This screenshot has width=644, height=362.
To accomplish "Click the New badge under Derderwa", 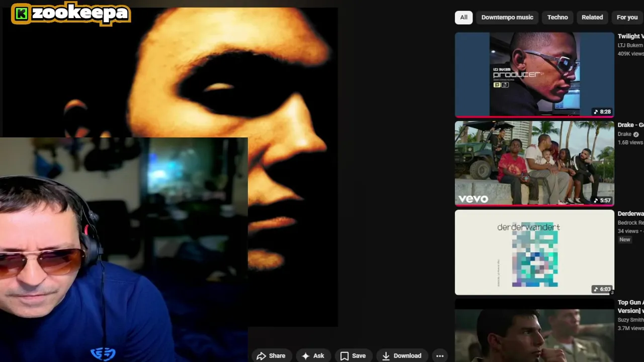I will [x=625, y=240].
